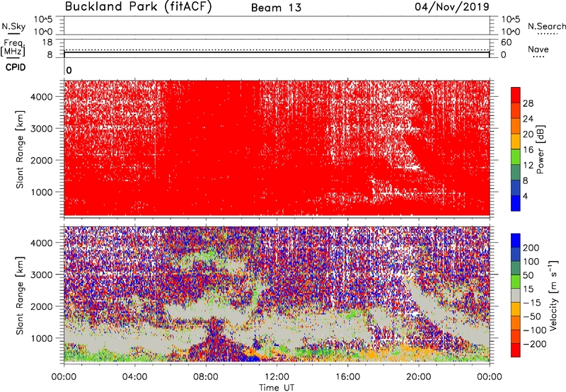This screenshot has width=566, height=392.
Task: Click the "Buckland Park (fitACF)" plot title
Action: tap(138, 7)
